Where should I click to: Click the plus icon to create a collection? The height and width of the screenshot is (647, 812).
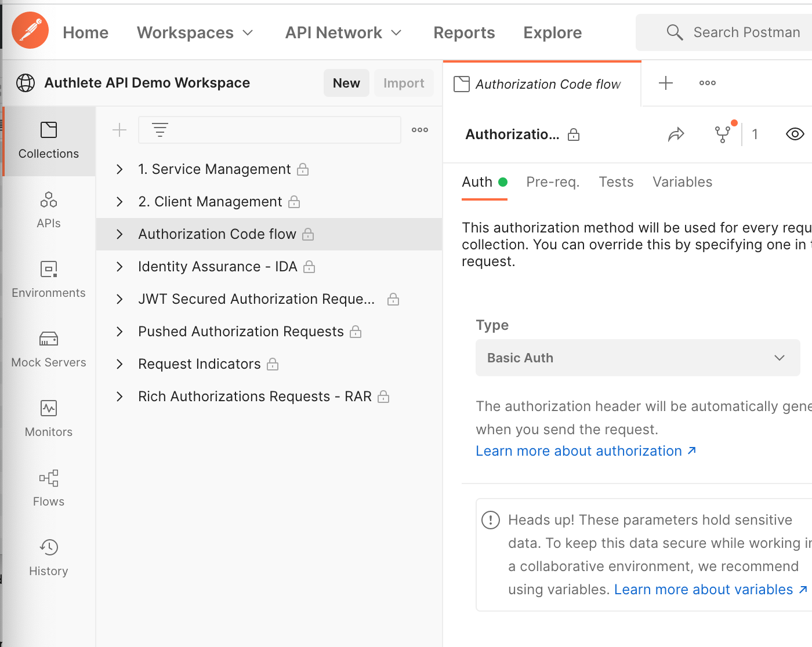pos(119,130)
